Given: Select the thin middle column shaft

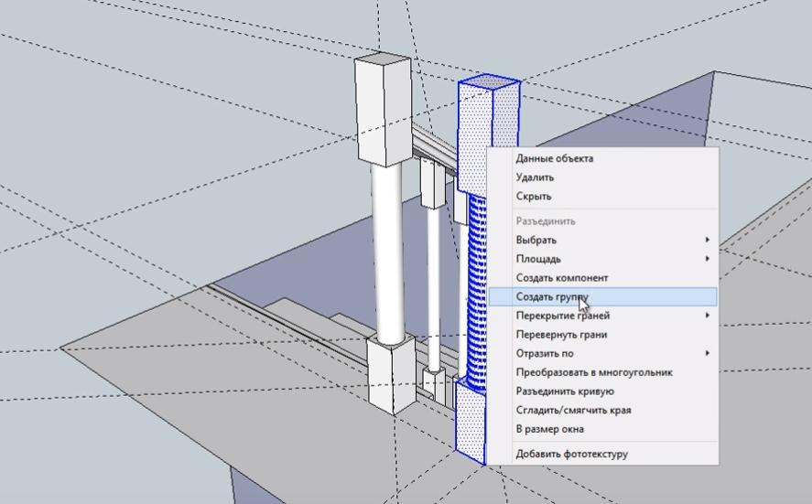Looking at the screenshot, I should (x=431, y=284).
